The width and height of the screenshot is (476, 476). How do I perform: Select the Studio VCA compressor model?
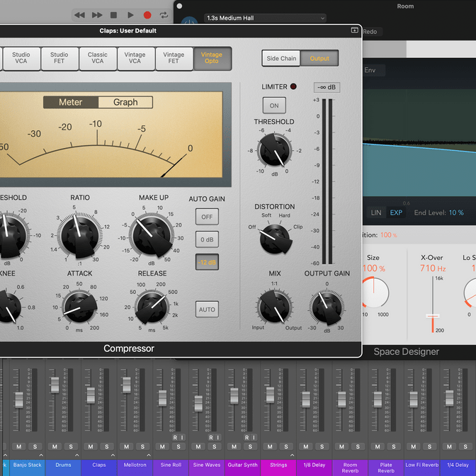click(x=21, y=58)
